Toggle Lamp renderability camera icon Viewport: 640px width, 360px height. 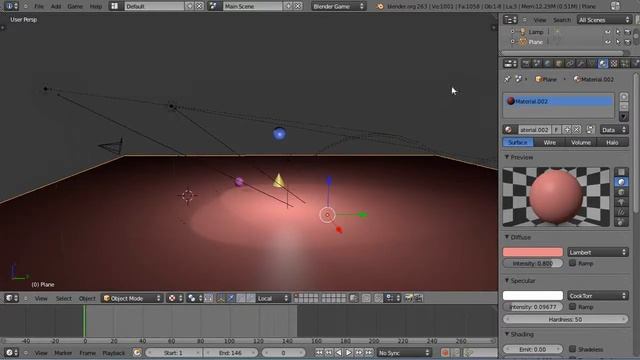pyautogui.click(x=628, y=32)
